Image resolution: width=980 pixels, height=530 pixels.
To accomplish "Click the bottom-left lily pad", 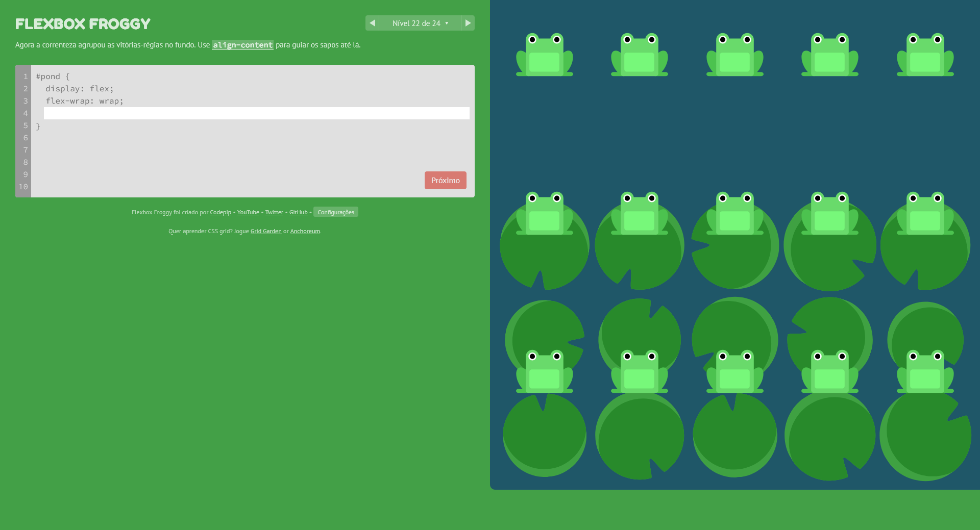I will (545, 435).
